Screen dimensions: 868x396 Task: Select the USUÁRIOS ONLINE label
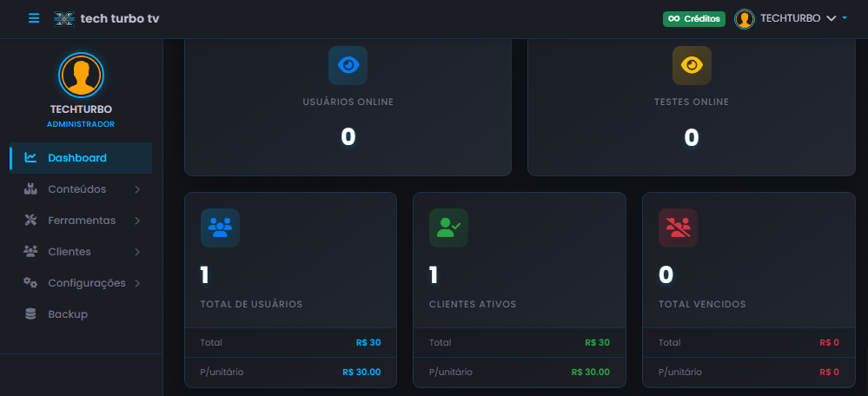click(x=348, y=102)
